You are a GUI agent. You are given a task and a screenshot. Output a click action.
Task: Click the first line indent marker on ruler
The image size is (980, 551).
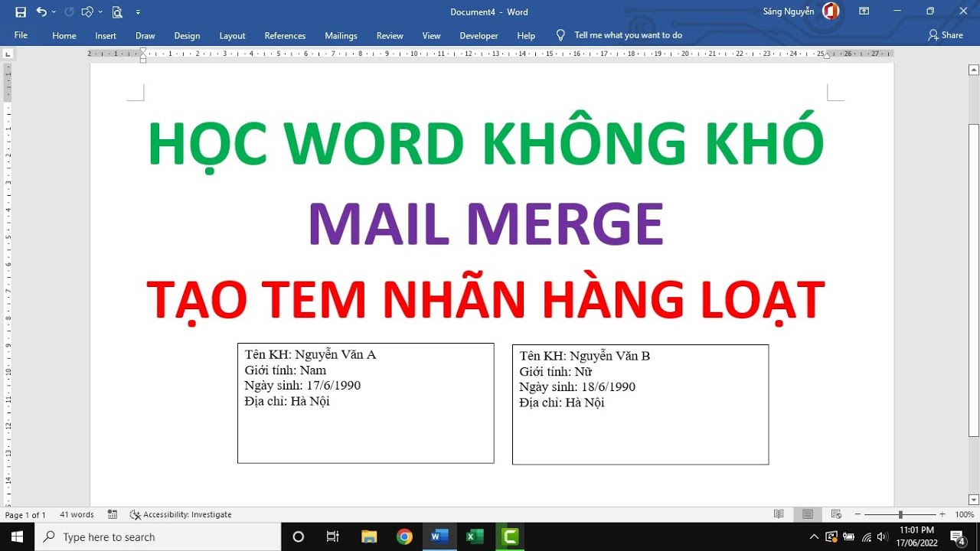[x=143, y=51]
